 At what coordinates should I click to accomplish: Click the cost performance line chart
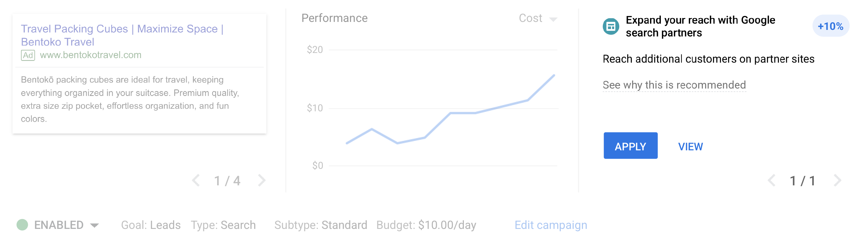pyautogui.click(x=450, y=113)
